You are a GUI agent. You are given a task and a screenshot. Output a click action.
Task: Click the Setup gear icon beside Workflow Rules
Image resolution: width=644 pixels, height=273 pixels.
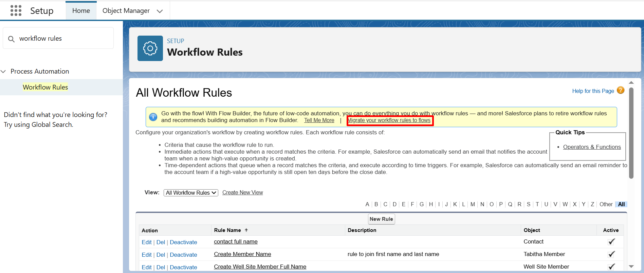pyautogui.click(x=150, y=48)
